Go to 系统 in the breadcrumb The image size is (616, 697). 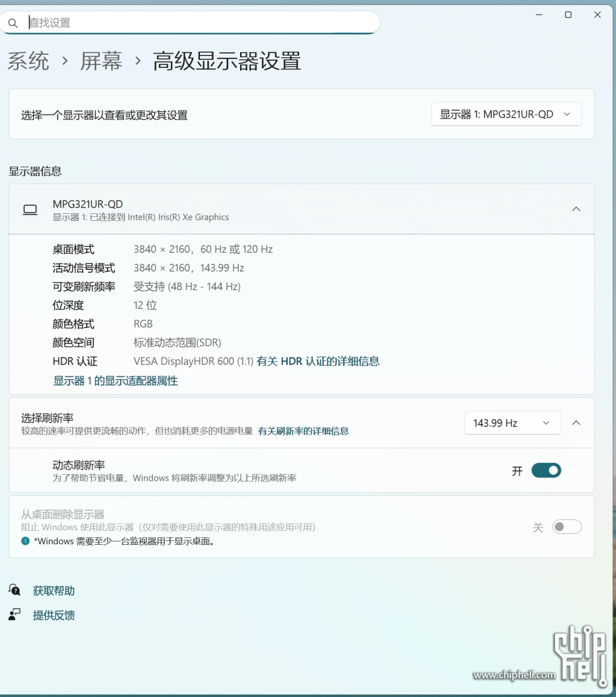(x=28, y=62)
